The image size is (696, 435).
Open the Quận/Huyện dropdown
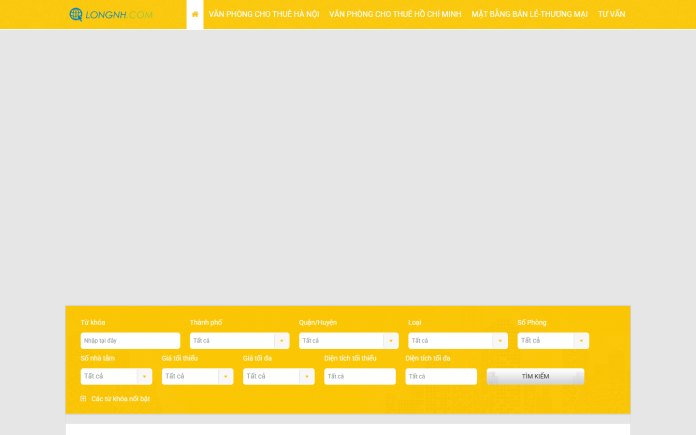point(349,340)
